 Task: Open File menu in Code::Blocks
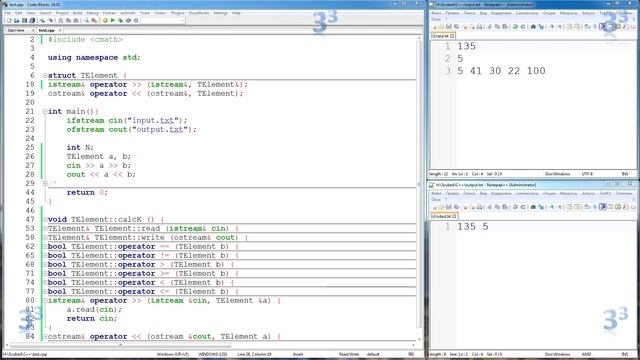(x=7, y=13)
